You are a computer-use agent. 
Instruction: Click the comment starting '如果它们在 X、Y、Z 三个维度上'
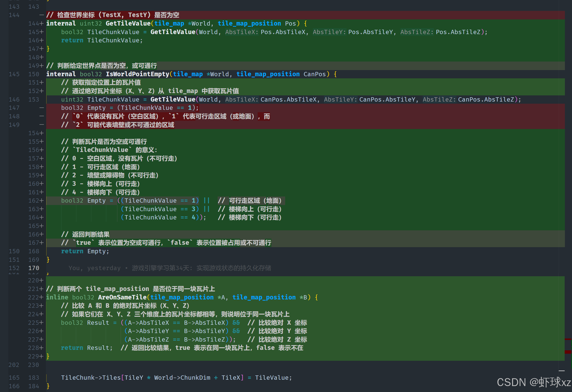[175, 314]
